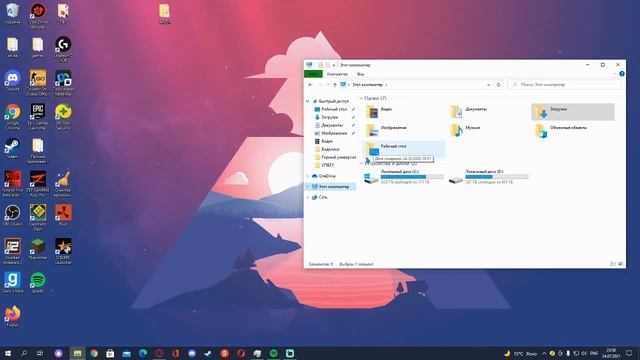Screen dimensions: 640x360
Task: Switch to large icons view in status bar
Action: pos(620,264)
